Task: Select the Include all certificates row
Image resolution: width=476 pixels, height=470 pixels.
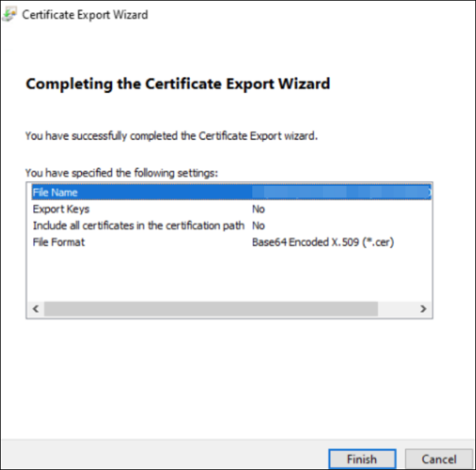Action: (138, 226)
